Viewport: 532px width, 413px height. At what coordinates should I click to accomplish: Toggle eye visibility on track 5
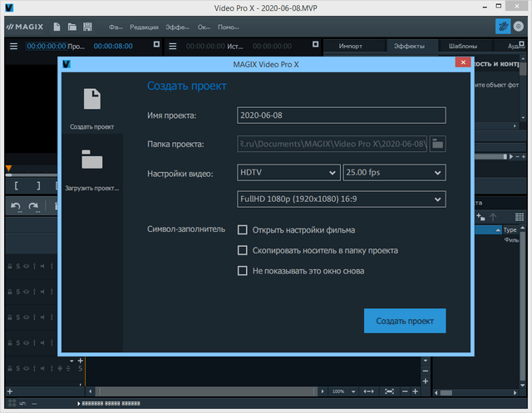pyautogui.click(x=26, y=369)
